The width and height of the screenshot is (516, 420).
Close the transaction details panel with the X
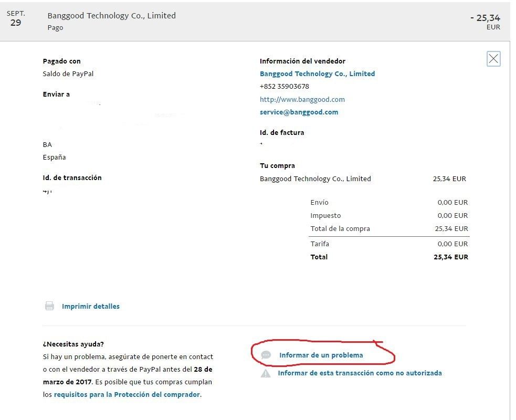click(493, 59)
